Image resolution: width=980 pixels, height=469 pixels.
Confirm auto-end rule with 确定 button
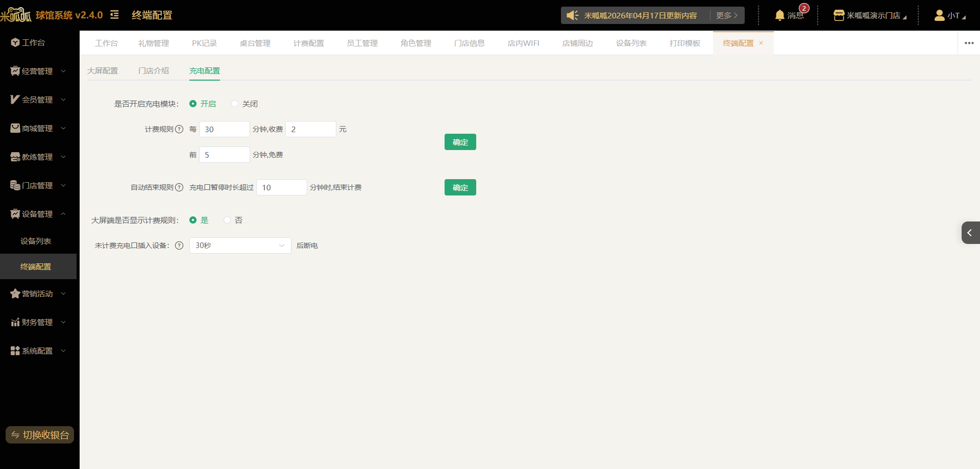(x=460, y=187)
